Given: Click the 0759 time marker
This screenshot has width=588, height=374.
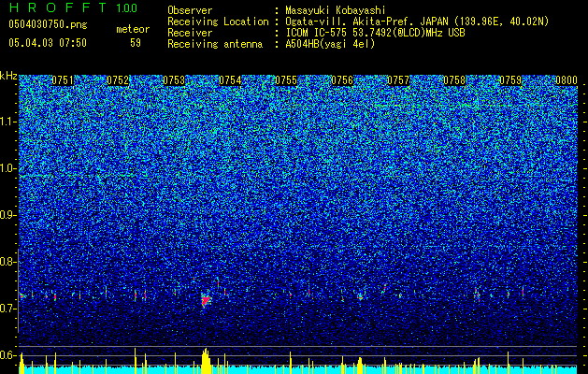Looking at the screenshot, I should (510, 80).
